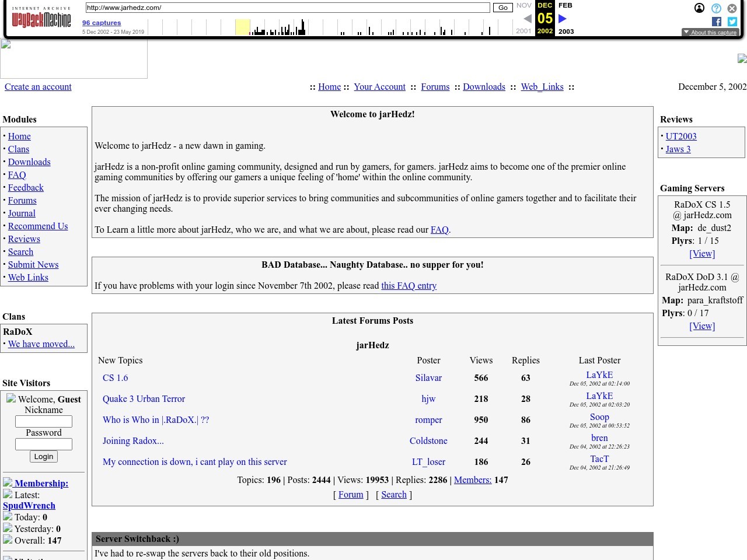The height and width of the screenshot is (560, 747).
Task: Select the Nickname input field
Action: 44,421
